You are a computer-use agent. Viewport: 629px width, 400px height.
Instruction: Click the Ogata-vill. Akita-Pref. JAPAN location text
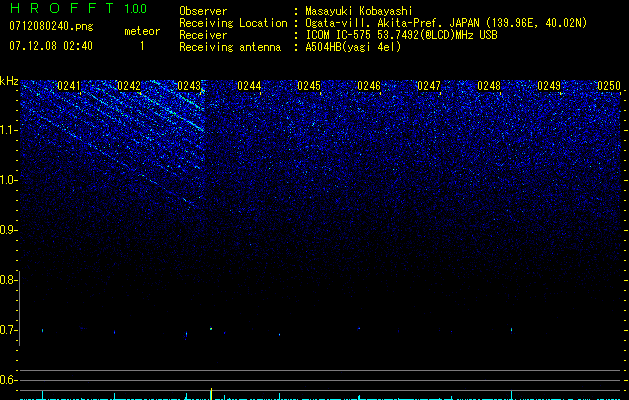coord(446,23)
